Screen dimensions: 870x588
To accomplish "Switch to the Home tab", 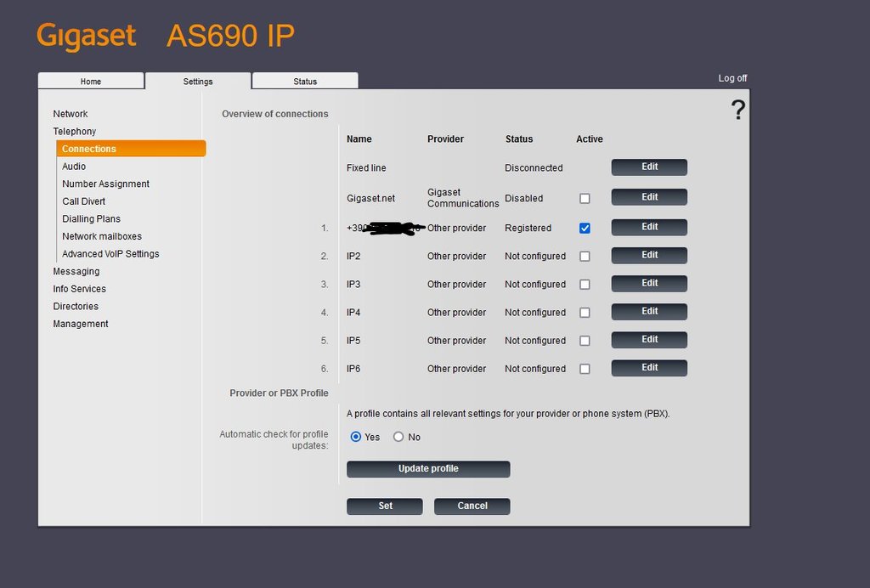I will pos(91,81).
